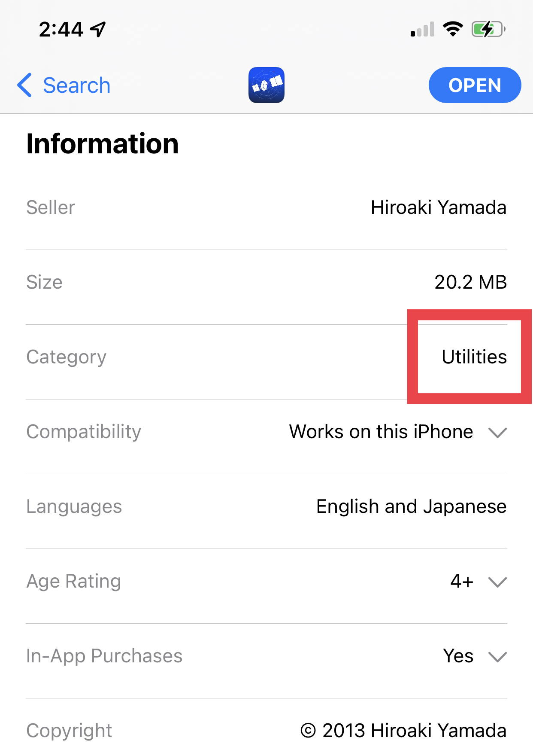
Task: Expand the In-App Purchases chevron
Action: click(x=498, y=656)
